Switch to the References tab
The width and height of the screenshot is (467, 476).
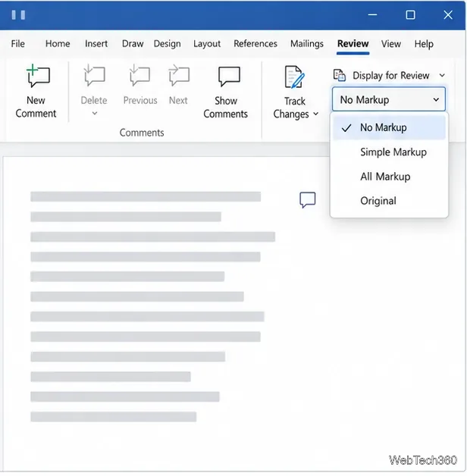pyautogui.click(x=255, y=44)
